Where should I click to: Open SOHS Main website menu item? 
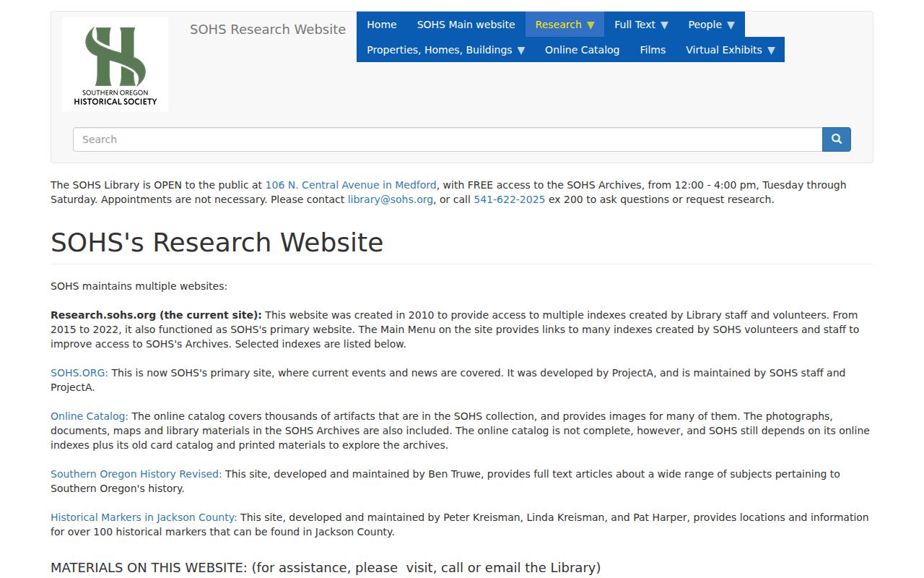466,25
